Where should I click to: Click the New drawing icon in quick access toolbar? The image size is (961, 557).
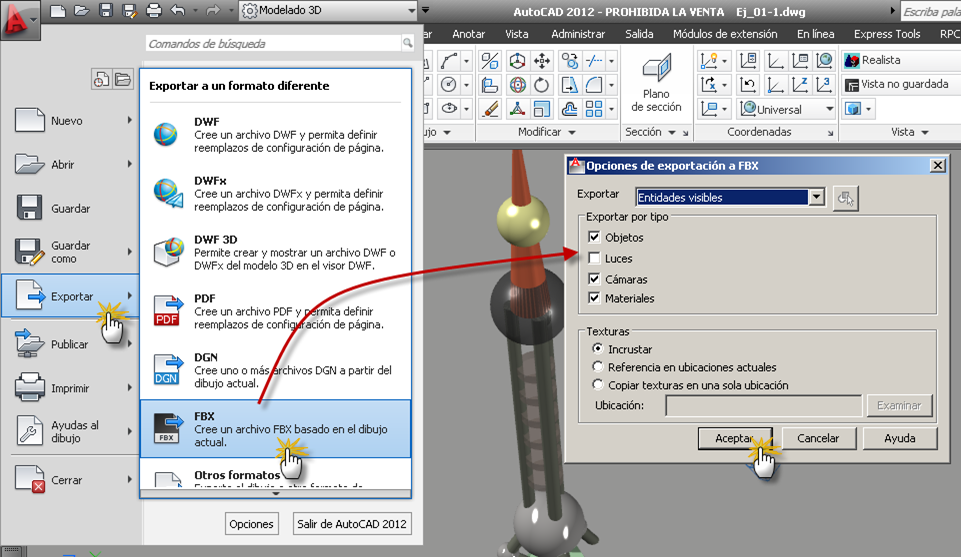click(x=58, y=10)
